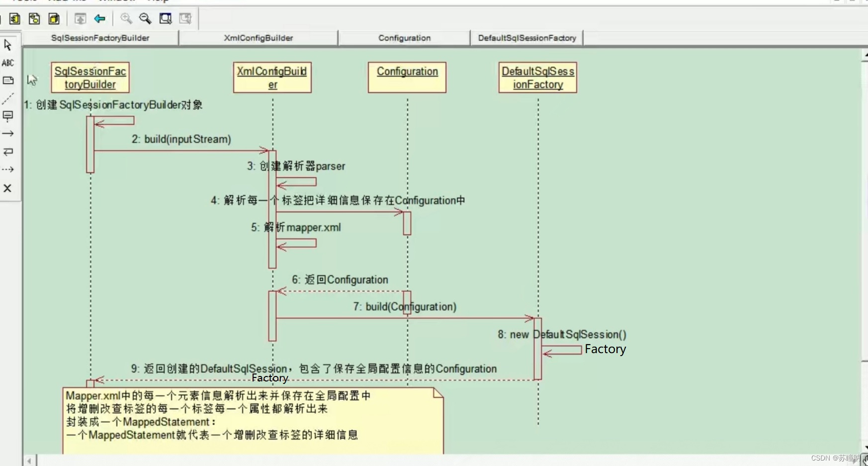Switch to the Configuration tab
This screenshot has width=868, height=466.
404,38
